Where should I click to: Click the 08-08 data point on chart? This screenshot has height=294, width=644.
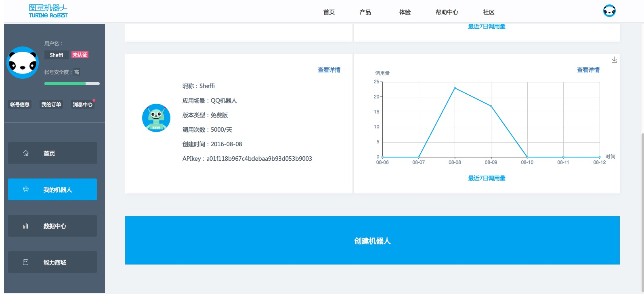(x=455, y=88)
